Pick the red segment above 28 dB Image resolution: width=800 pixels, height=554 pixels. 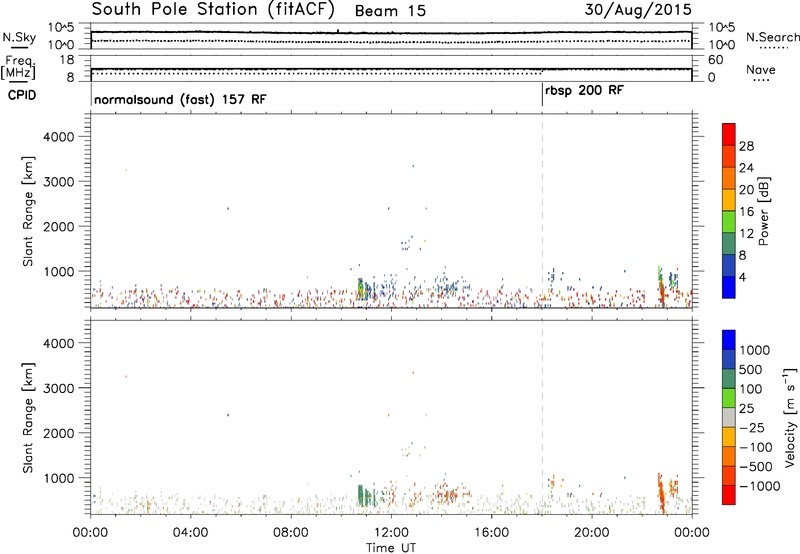tap(729, 135)
